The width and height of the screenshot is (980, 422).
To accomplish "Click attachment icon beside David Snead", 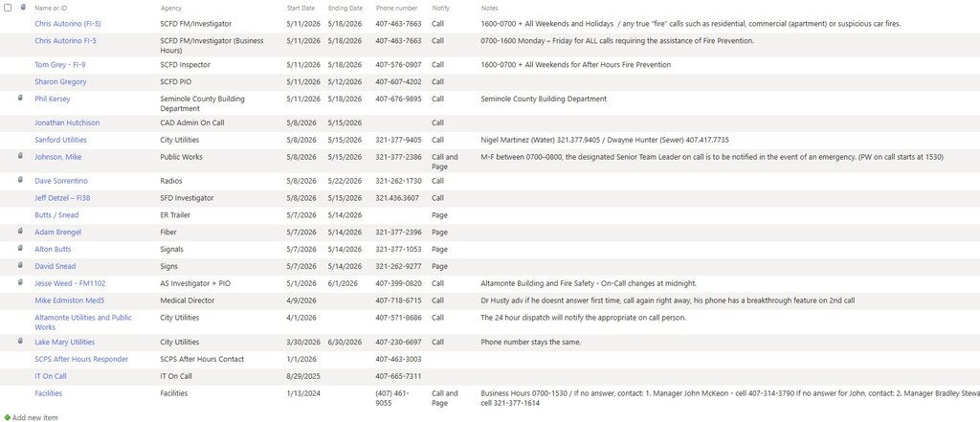I will tap(19, 266).
